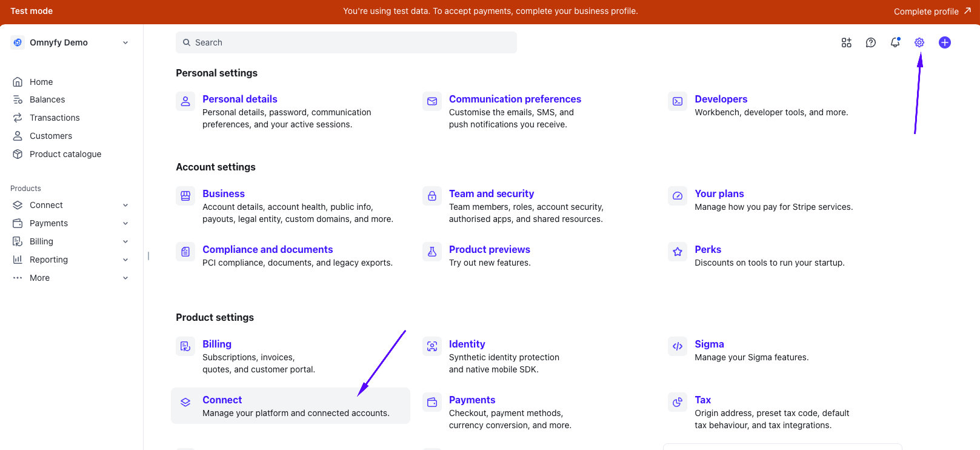Image resolution: width=980 pixels, height=450 pixels.
Task: Open Transactions in the sidebar
Action: coord(55,118)
